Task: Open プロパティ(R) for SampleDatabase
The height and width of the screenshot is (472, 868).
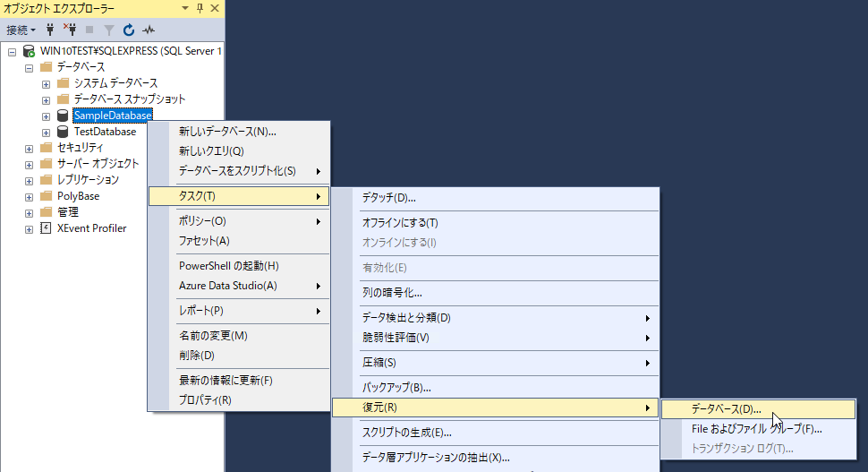Action: (239, 400)
